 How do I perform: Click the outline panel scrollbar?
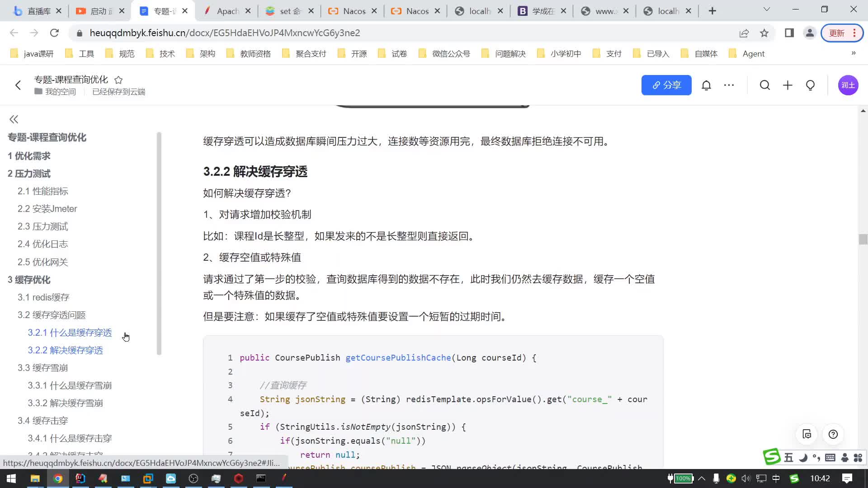(159, 244)
